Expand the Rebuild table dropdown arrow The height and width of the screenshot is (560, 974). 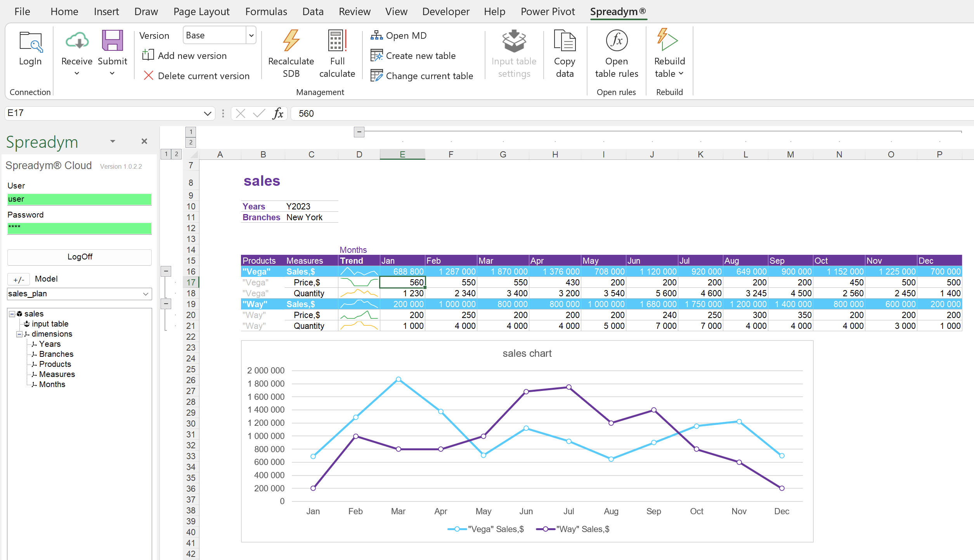point(682,73)
